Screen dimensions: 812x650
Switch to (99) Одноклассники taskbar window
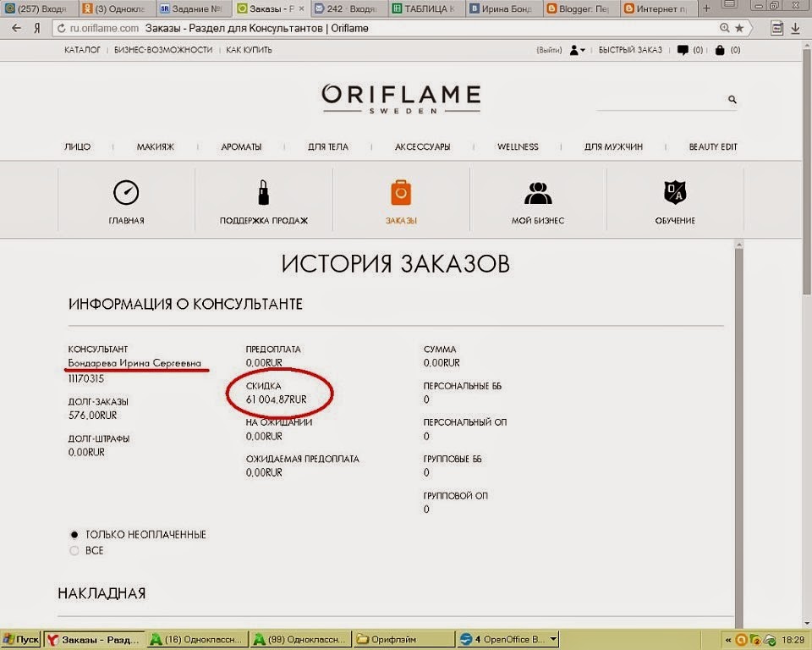(299, 640)
